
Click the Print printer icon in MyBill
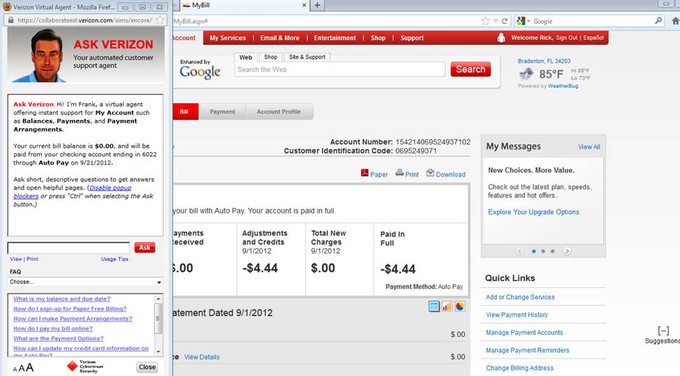[399, 173]
